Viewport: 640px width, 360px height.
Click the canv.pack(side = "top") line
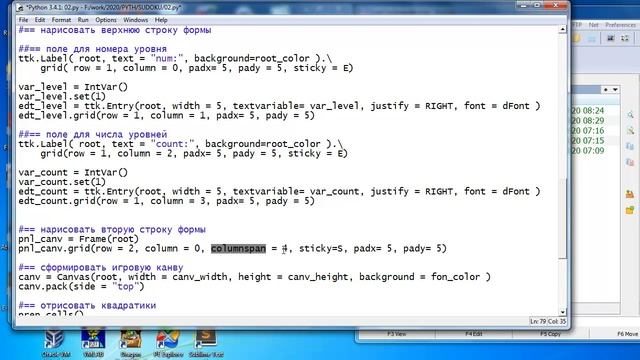point(81,287)
